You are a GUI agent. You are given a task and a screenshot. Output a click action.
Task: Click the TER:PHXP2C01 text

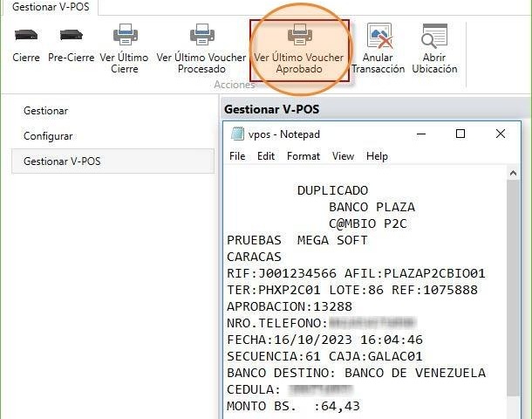274,291
